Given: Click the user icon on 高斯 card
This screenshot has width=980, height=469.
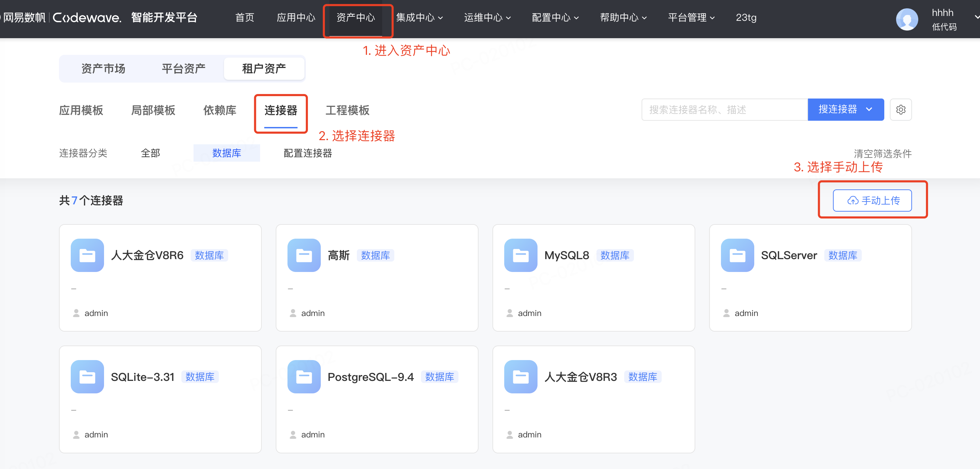Looking at the screenshot, I should 293,313.
